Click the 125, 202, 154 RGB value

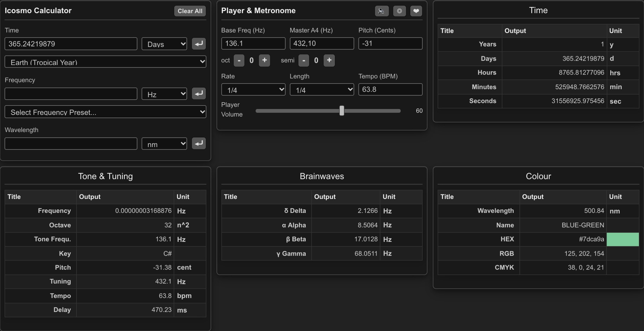point(584,253)
